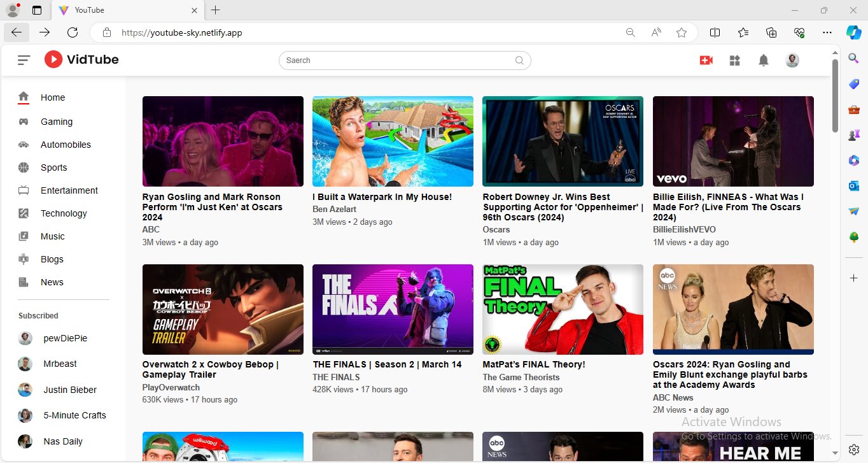Click the YouTube browser tab
This screenshot has height=463, width=868.
(x=127, y=10)
